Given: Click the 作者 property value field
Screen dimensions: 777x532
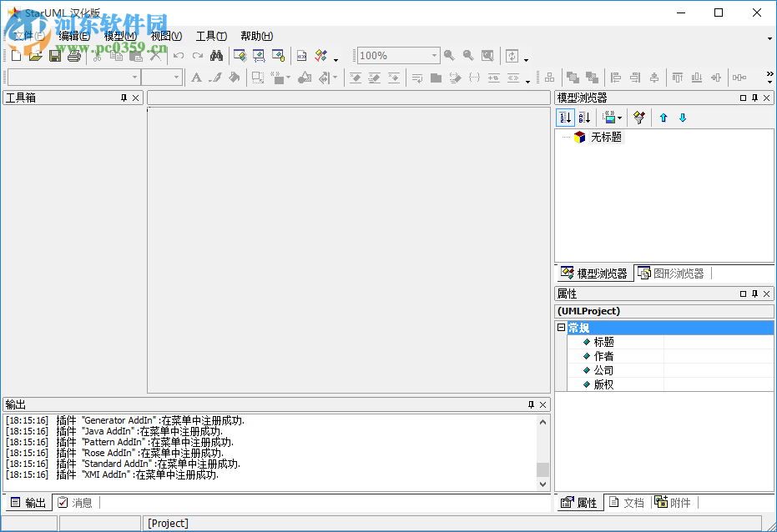Looking at the screenshot, I should (718, 356).
